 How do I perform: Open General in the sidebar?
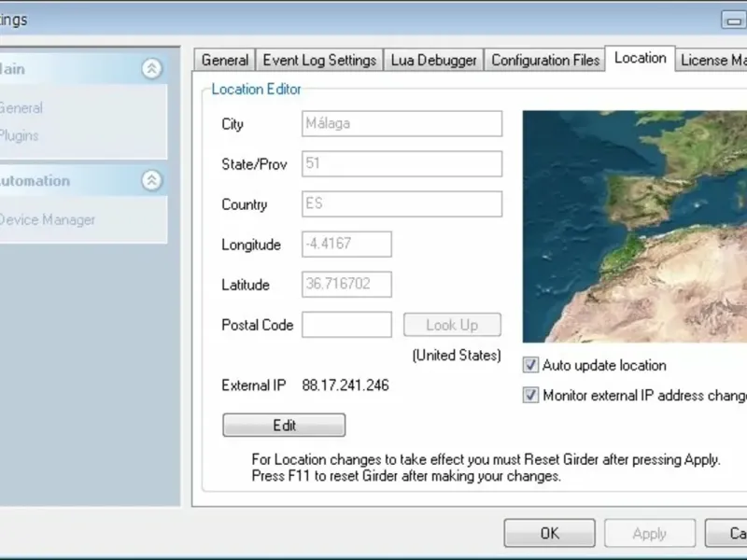tap(21, 108)
